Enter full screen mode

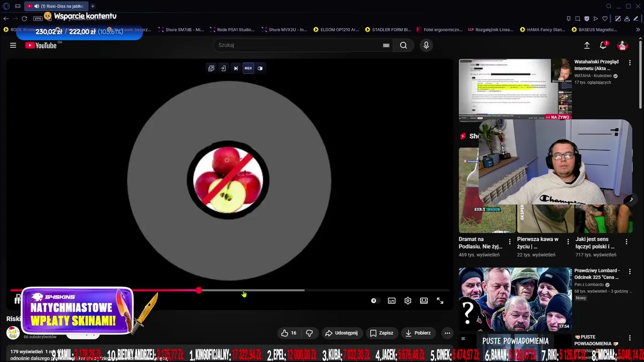point(440,301)
